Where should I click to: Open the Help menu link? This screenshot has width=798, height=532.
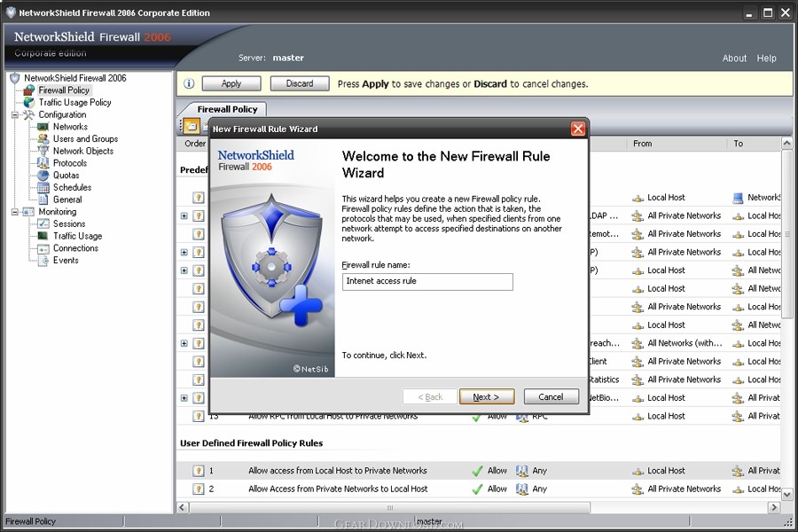(766, 59)
